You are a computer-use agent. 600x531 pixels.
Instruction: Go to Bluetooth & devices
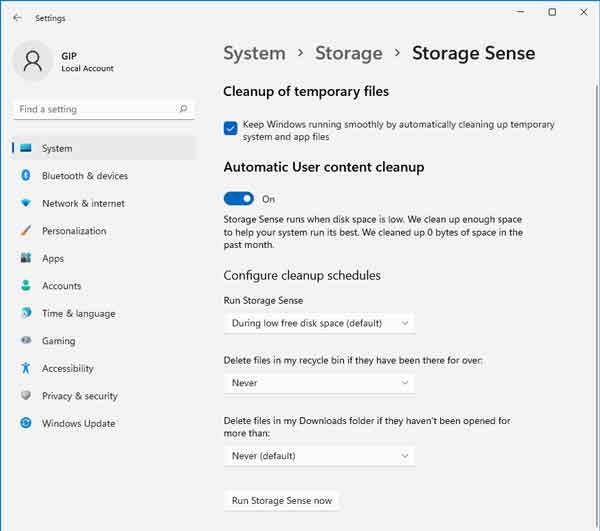click(x=104, y=176)
